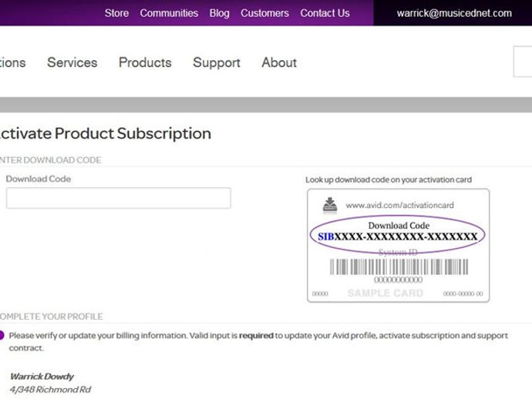
Task: Click the sample activation card image
Action: point(399,246)
